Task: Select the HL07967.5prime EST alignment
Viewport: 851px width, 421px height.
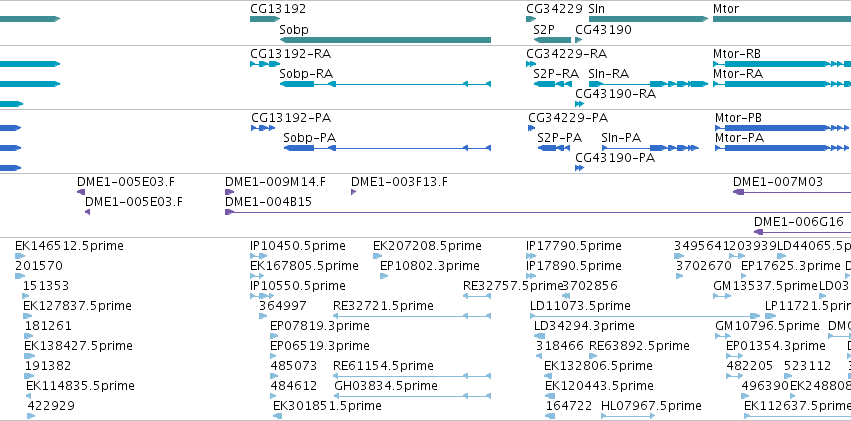Action: click(x=628, y=416)
